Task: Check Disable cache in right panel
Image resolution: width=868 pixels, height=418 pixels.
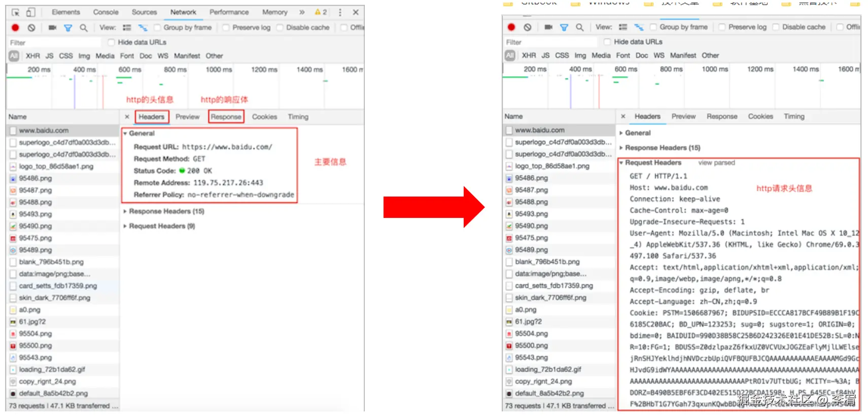Action: pyautogui.click(x=776, y=27)
